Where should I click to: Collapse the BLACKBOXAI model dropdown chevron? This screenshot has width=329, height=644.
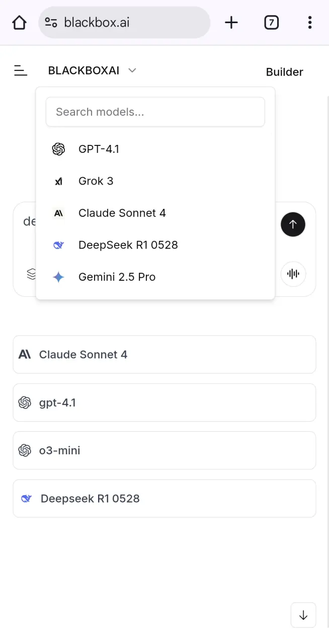coord(132,70)
